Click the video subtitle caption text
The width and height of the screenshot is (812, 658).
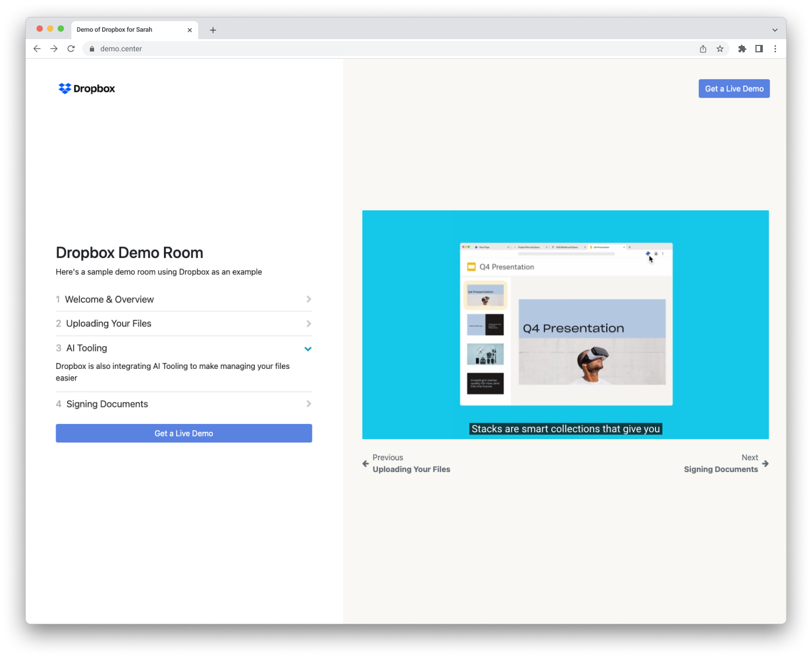coord(566,429)
